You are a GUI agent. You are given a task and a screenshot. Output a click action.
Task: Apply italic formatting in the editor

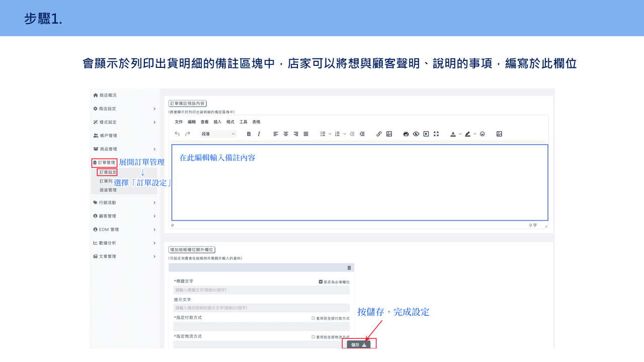[x=259, y=134]
